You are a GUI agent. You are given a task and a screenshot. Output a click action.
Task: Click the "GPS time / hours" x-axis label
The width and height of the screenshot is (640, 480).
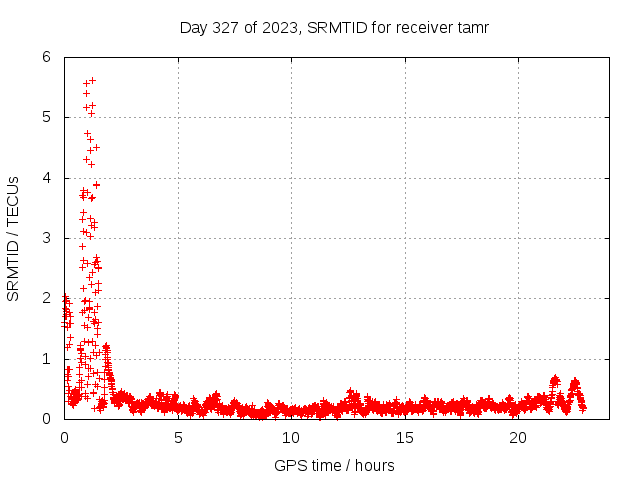coord(334,465)
